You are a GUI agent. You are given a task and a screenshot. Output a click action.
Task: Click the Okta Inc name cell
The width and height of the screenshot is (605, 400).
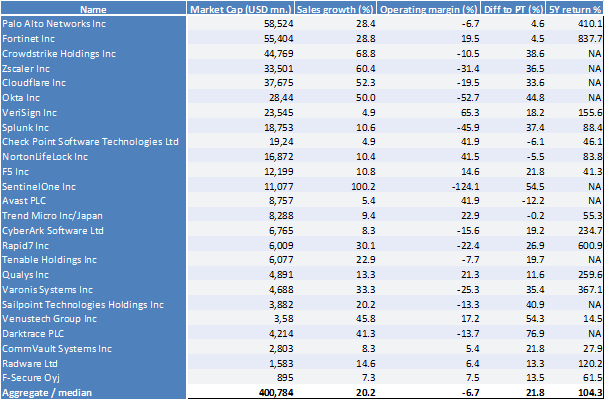click(x=21, y=98)
